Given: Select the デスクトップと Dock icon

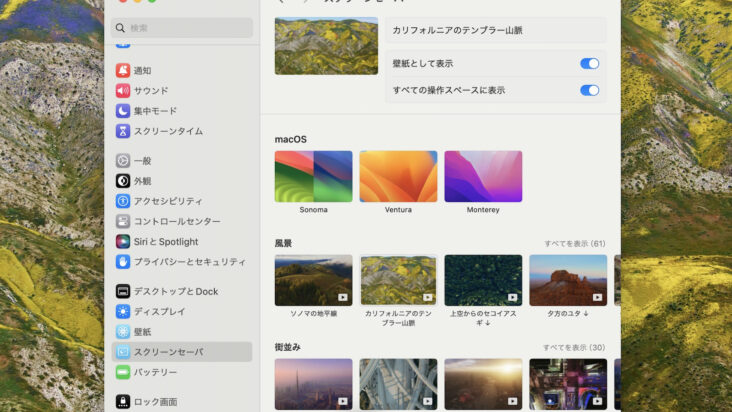Looking at the screenshot, I should pyautogui.click(x=123, y=291).
